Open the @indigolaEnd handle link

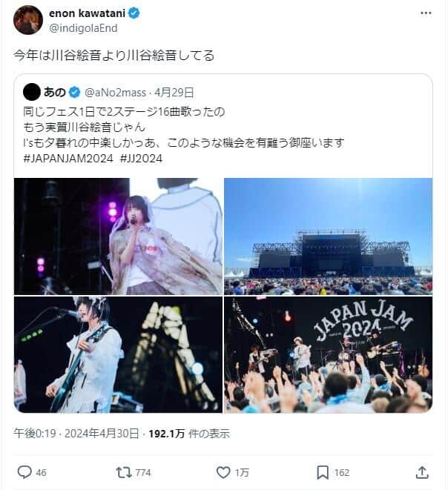pos(83,28)
